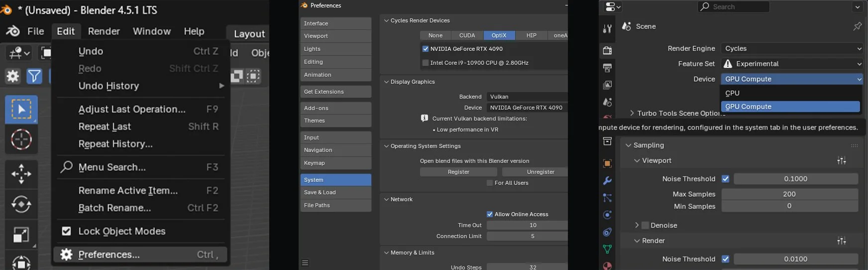Open the Object Constraints tab icon
This screenshot has width=868, height=270.
[x=607, y=232]
